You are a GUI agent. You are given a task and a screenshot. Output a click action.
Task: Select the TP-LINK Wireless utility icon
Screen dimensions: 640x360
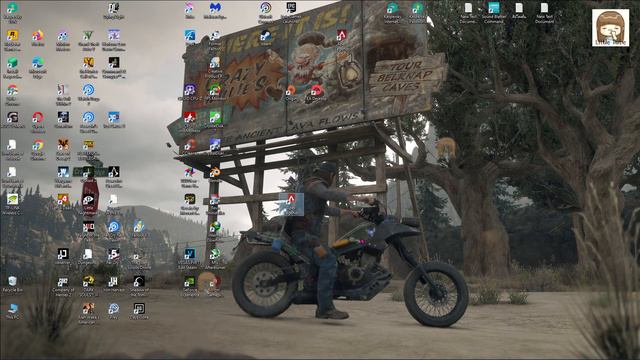click(12, 204)
